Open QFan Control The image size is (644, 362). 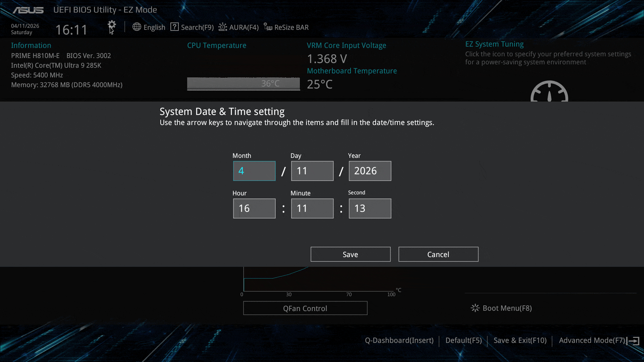pyautogui.click(x=305, y=308)
